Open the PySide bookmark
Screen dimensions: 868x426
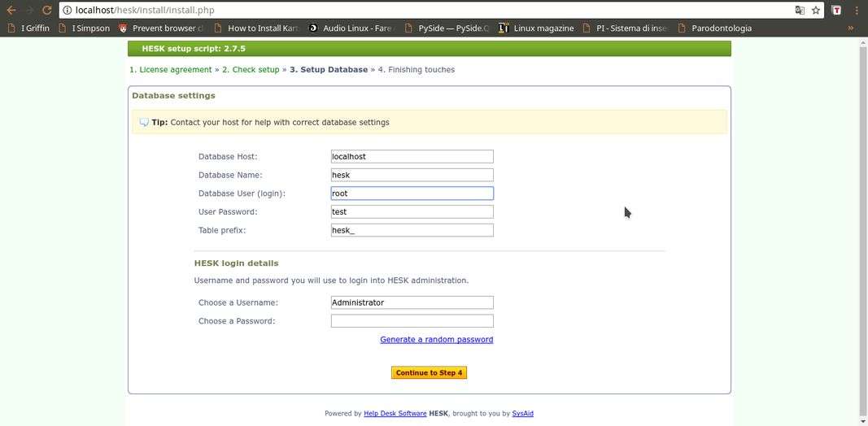[x=447, y=28]
